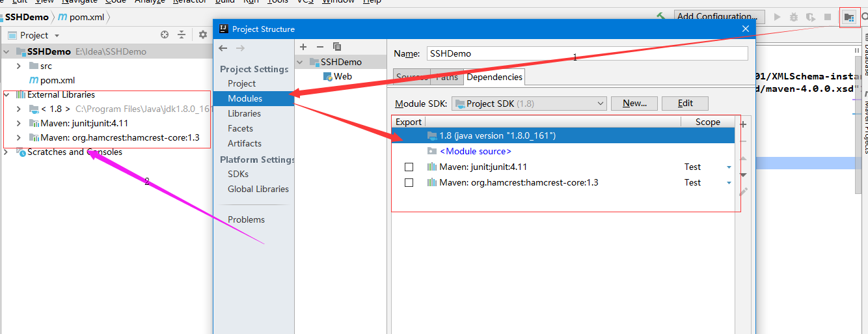Expand Maven: junit:junit:4.11 in Project tree
Image resolution: width=868 pixels, height=334 pixels.
19,123
